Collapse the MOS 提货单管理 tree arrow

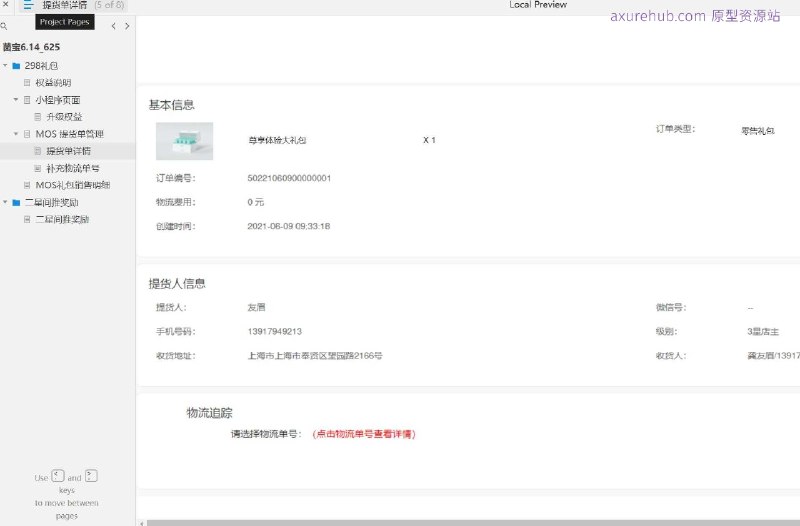coord(16,134)
